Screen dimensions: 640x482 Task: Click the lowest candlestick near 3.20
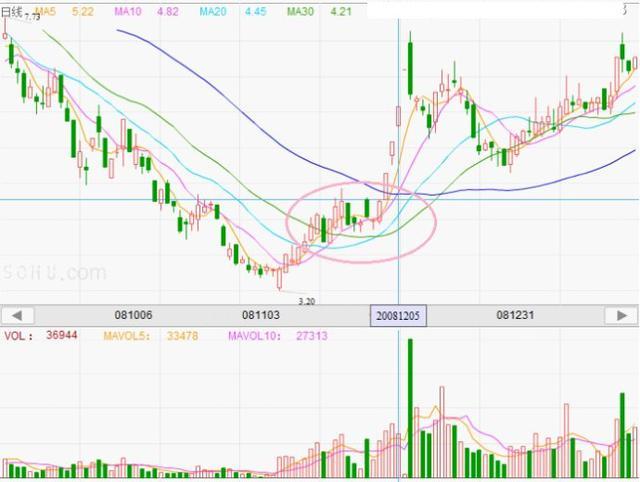(280, 279)
